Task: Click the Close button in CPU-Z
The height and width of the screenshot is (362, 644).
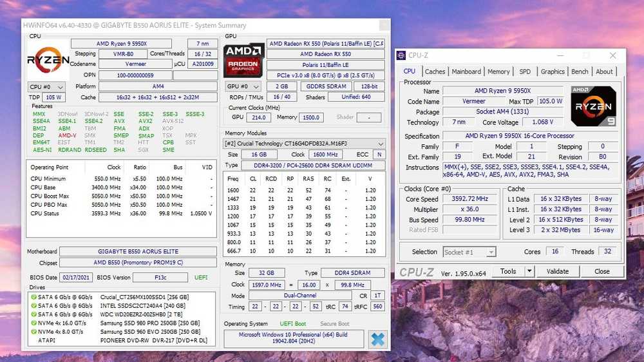Action: click(x=601, y=271)
